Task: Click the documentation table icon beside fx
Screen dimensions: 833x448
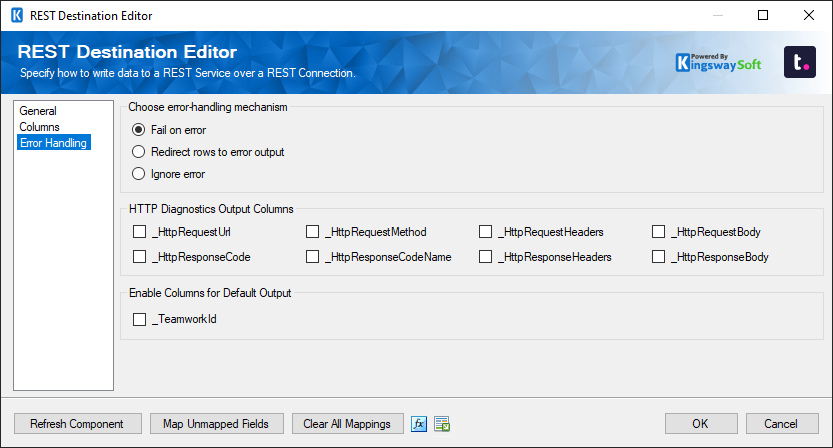Action: coord(442,424)
